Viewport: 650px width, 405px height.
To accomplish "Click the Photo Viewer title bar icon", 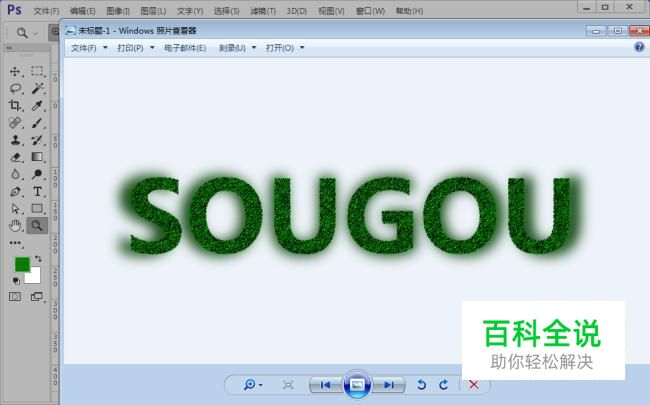I will coord(70,31).
